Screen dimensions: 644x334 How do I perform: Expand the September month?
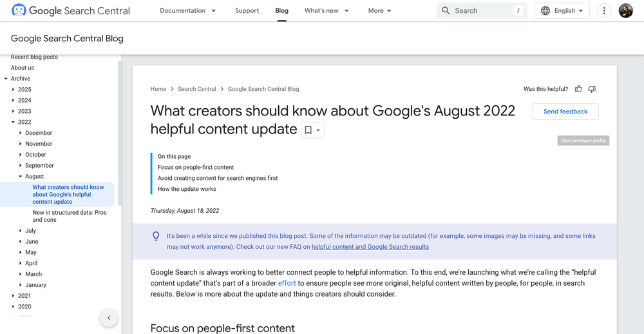tap(21, 165)
